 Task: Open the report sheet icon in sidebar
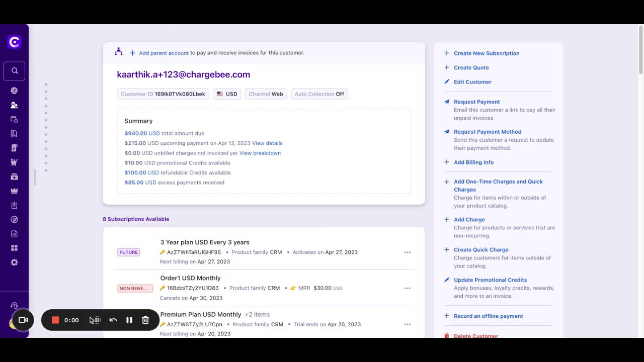pyautogui.click(x=14, y=234)
